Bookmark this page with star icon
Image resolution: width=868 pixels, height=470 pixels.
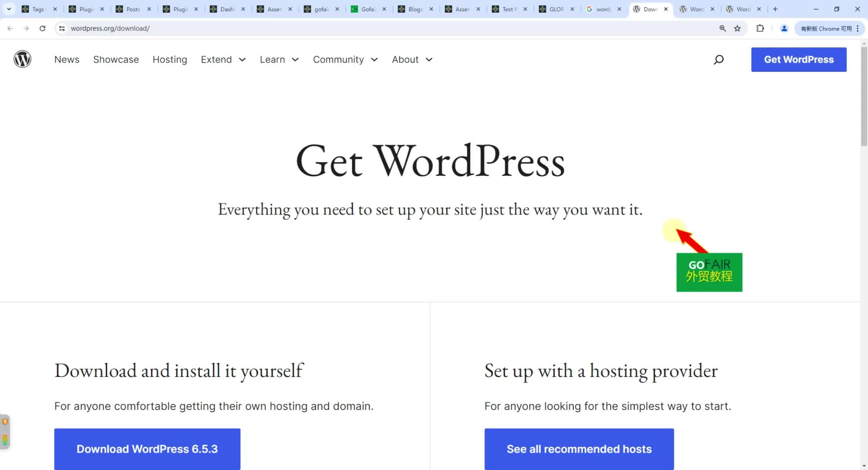tap(737, 28)
